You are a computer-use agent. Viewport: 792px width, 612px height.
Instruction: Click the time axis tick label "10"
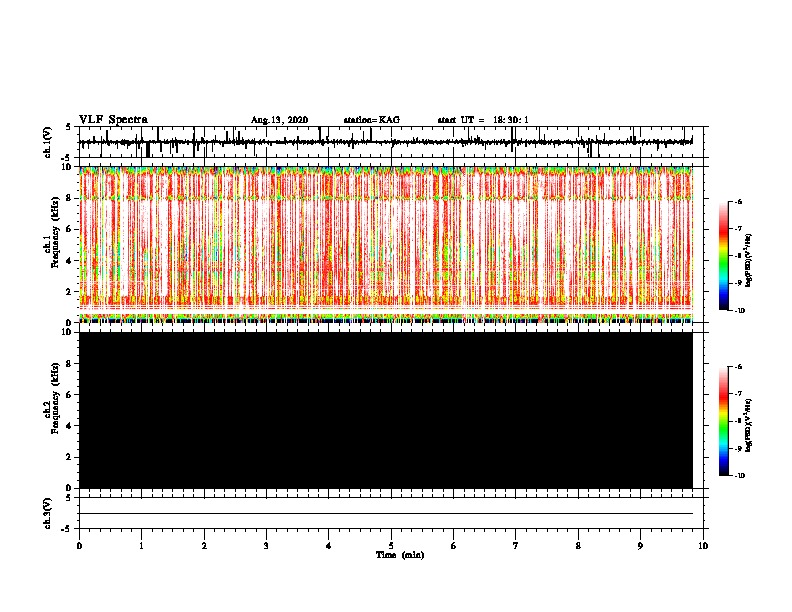(703, 546)
